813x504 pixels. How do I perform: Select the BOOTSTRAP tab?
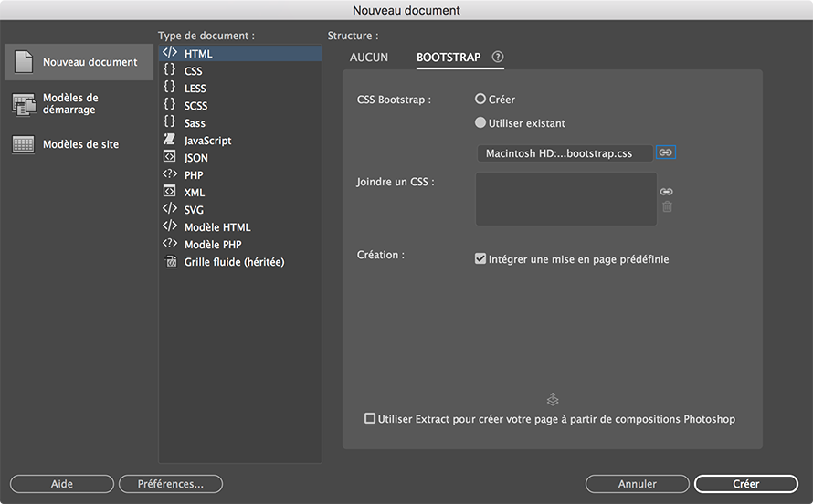tap(449, 58)
